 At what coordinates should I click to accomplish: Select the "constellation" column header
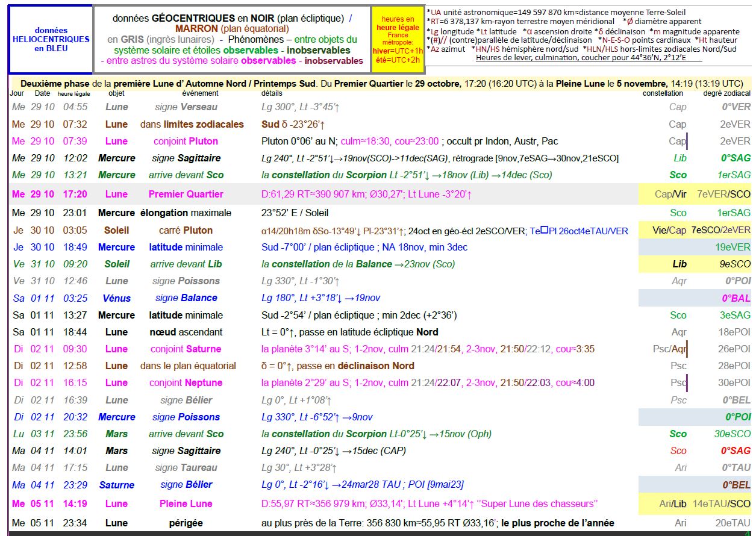click(x=663, y=93)
